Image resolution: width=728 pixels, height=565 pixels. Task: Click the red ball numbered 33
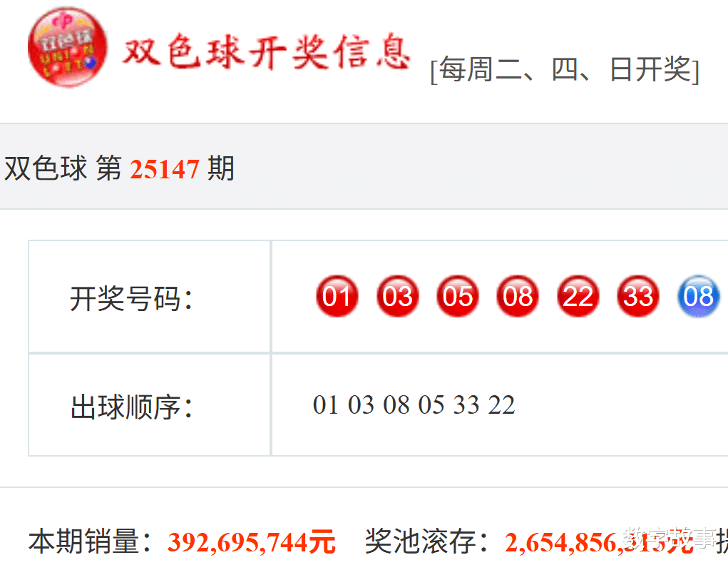tap(638, 296)
